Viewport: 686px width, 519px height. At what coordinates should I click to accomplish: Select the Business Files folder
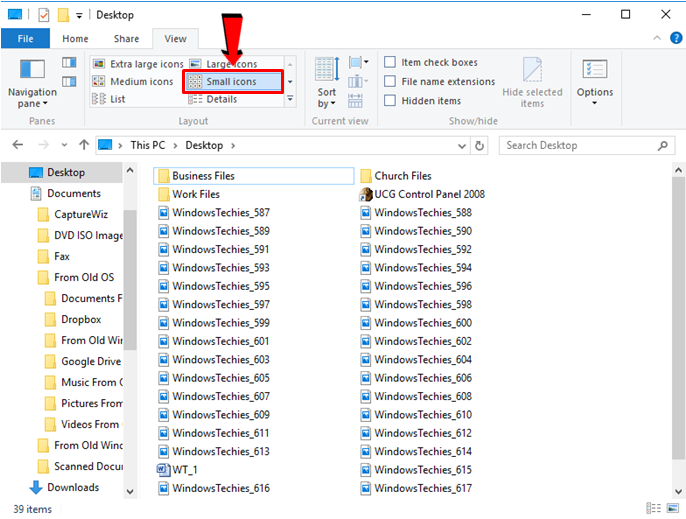(x=254, y=176)
